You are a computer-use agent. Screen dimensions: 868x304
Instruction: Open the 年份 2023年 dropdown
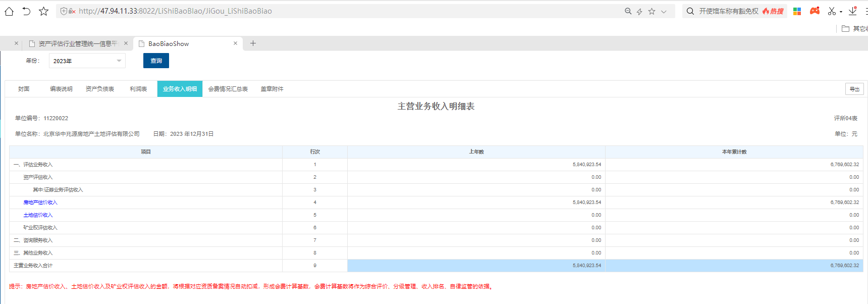point(87,61)
